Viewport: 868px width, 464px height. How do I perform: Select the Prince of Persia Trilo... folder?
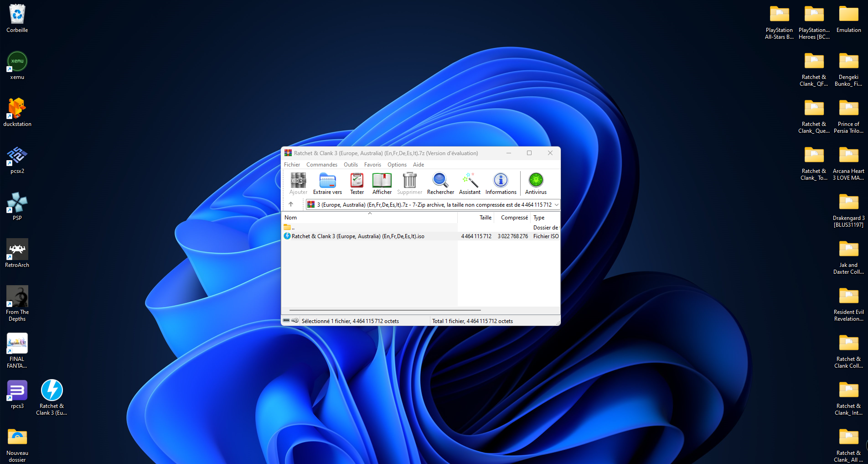coord(848,116)
